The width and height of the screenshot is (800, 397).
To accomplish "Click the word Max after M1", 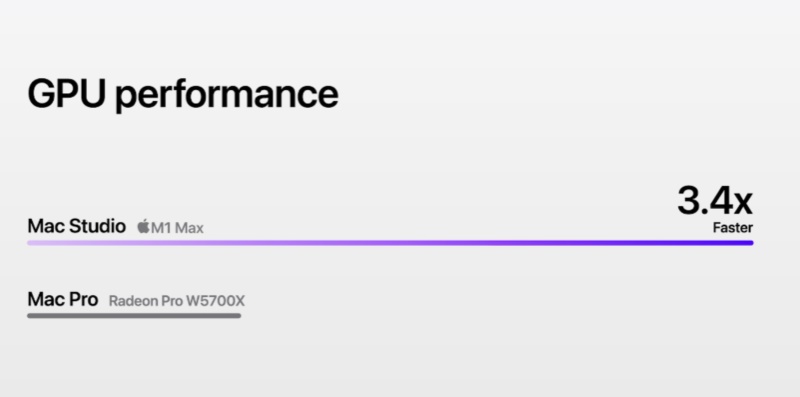I will pyautogui.click(x=189, y=228).
